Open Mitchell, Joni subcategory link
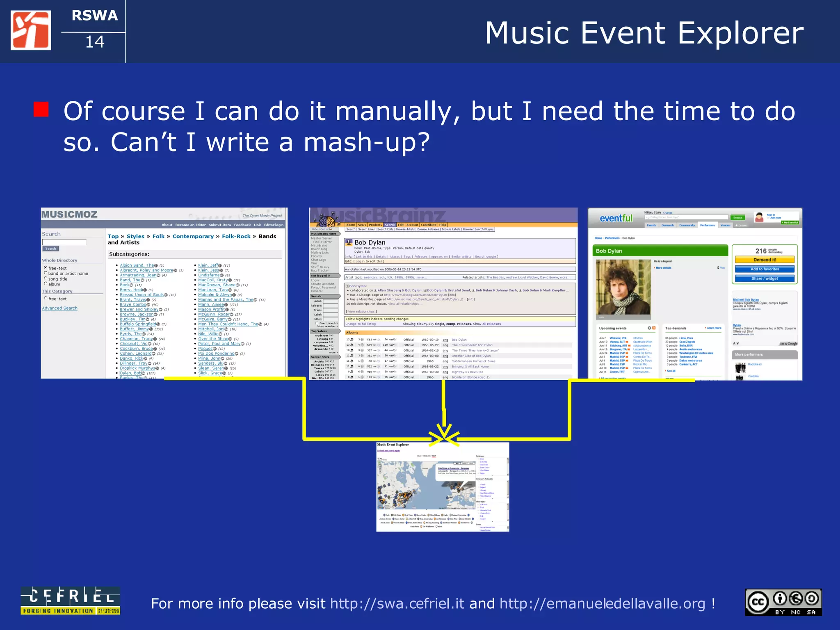 point(211,329)
